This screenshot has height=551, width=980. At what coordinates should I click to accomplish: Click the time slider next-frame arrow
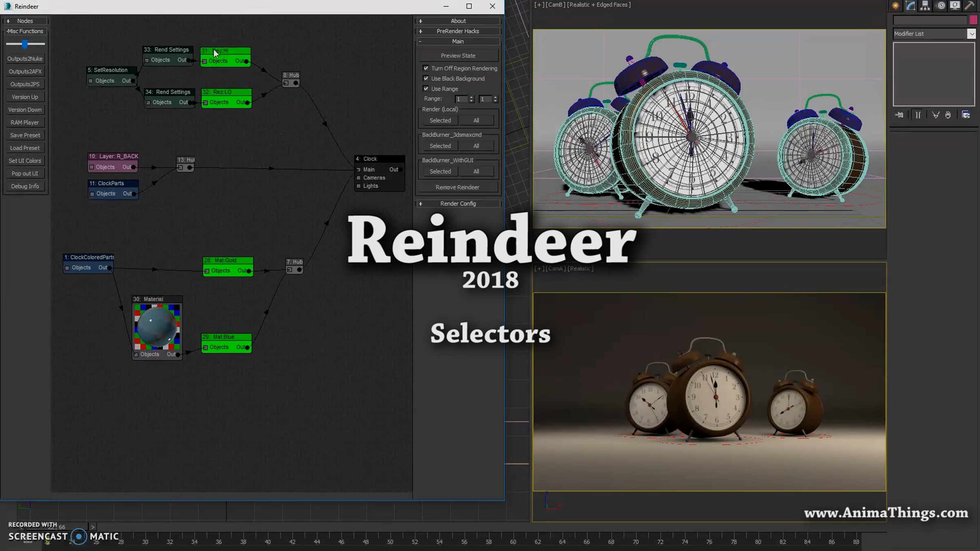pos(93,527)
